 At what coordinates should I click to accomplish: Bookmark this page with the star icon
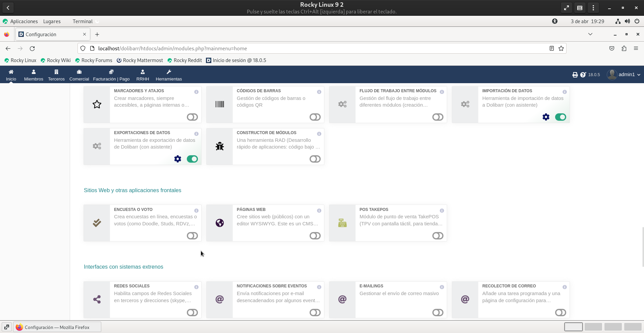tap(561, 49)
